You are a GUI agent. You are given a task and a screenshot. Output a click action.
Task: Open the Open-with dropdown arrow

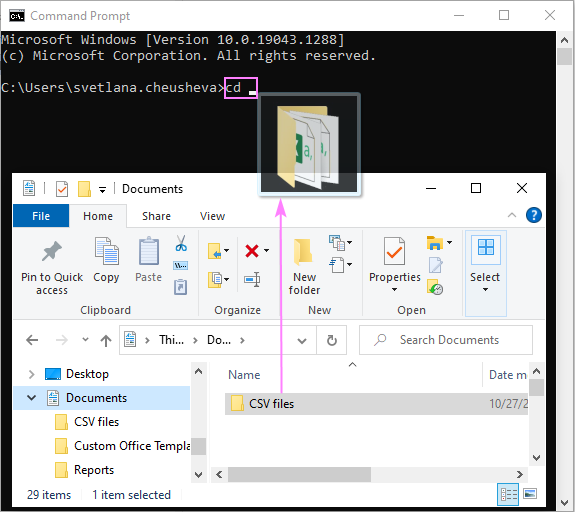coord(449,242)
